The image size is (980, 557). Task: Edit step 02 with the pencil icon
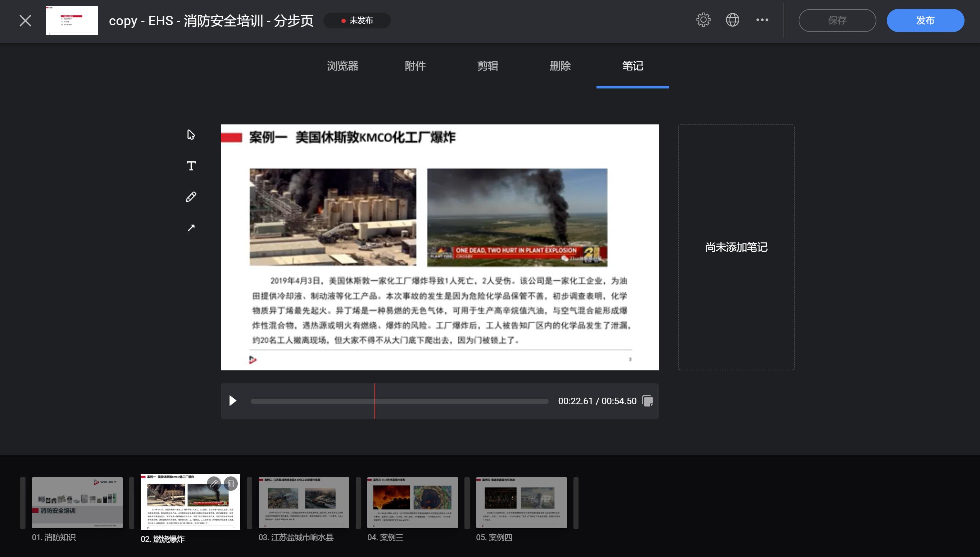click(x=214, y=484)
